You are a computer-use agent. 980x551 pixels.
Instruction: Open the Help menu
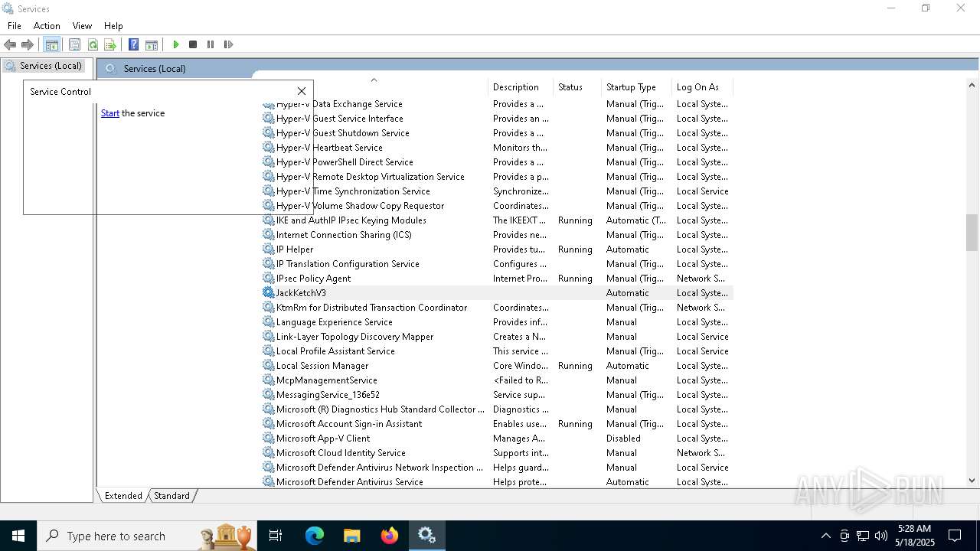tap(113, 26)
